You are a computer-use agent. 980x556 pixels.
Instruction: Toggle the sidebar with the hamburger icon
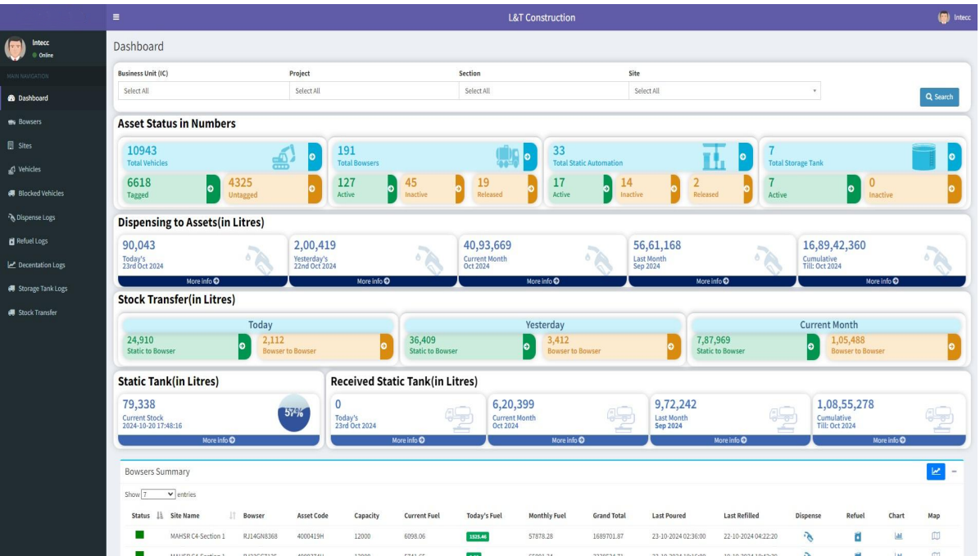pos(116,17)
